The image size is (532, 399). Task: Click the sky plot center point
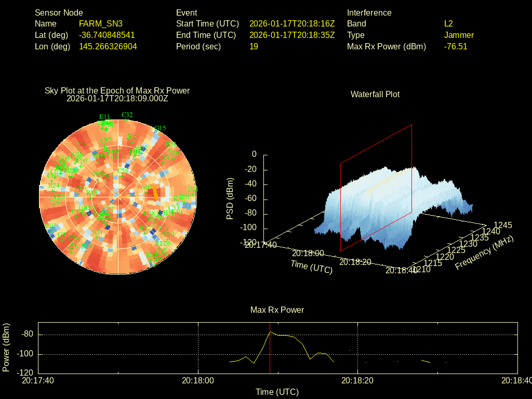coord(118,198)
